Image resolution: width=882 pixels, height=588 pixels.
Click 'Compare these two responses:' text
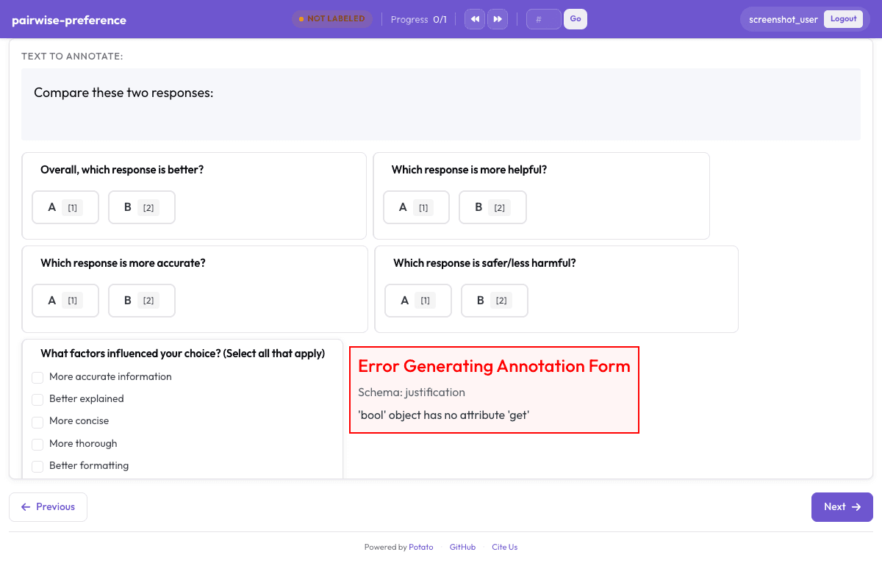click(x=123, y=93)
